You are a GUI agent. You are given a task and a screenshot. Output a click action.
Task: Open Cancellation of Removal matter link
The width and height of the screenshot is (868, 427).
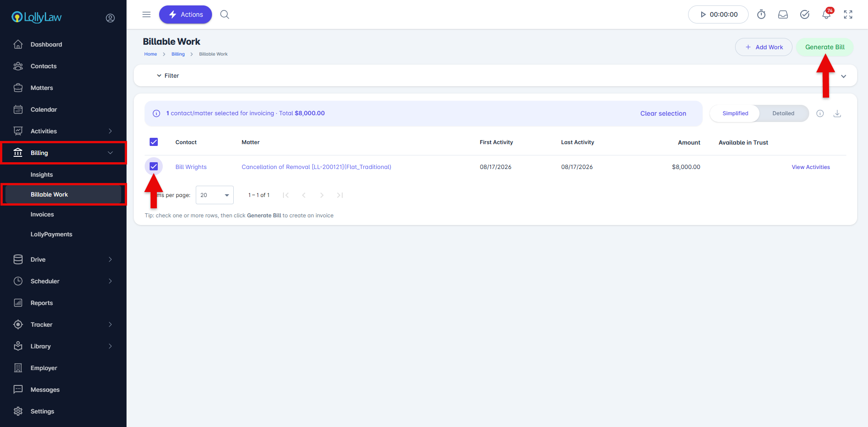click(x=316, y=167)
